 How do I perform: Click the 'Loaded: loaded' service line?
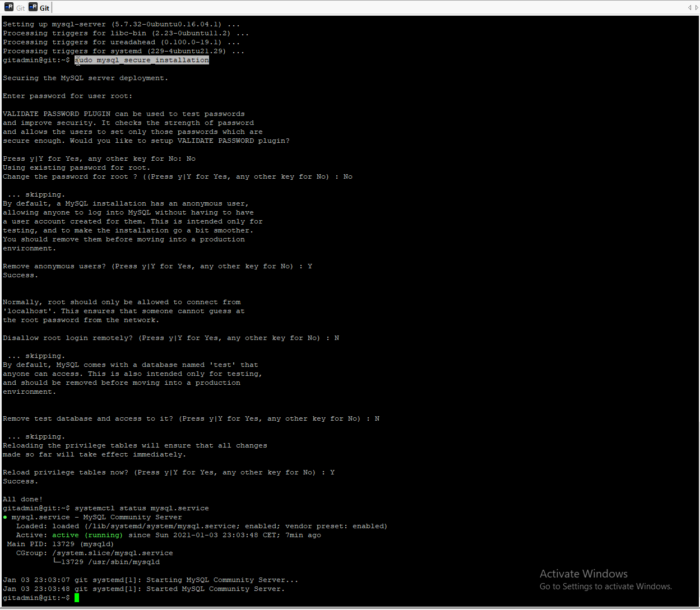[x=202, y=526]
